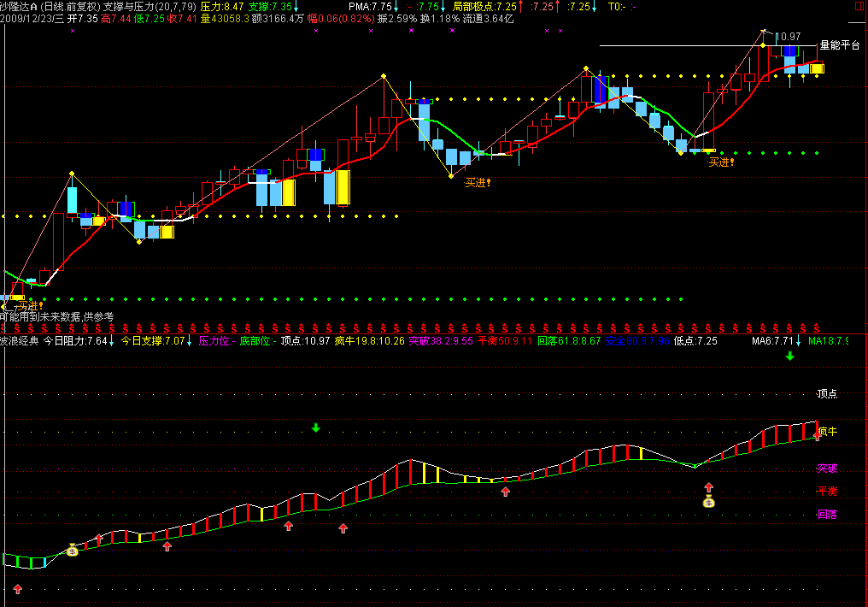
Task: Click the 回落61.8:8.67 readout
Action: pyautogui.click(x=569, y=341)
